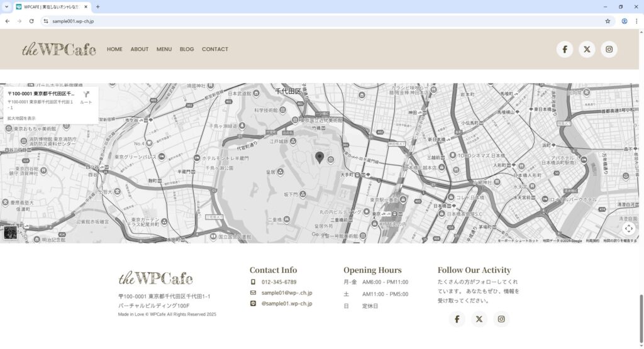Viewport: 644px width, 349px height.
Task: Open map camera controls compass button
Action: point(629,228)
